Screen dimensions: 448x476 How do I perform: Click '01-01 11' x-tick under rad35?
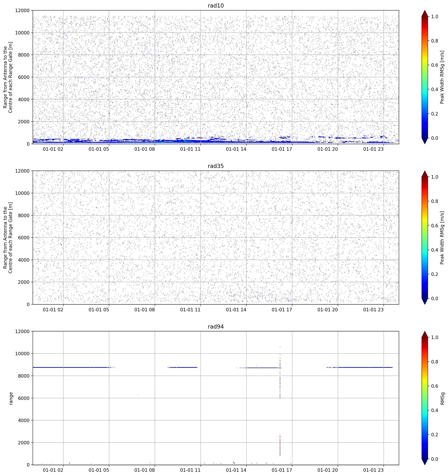pos(190,310)
